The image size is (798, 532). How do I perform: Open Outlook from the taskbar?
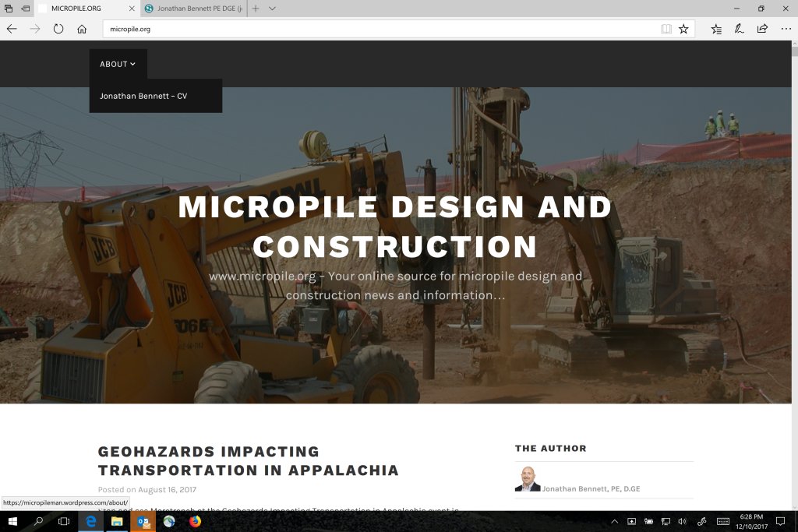click(x=143, y=522)
